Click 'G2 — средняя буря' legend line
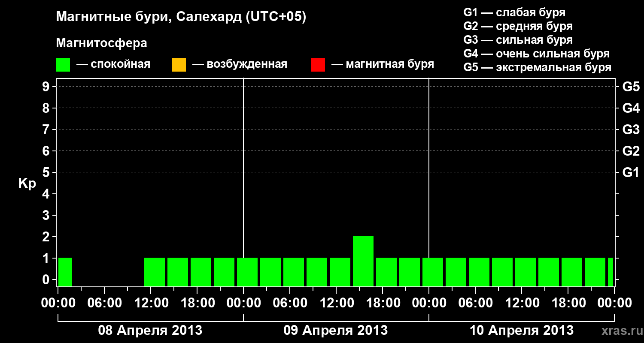 [518, 26]
